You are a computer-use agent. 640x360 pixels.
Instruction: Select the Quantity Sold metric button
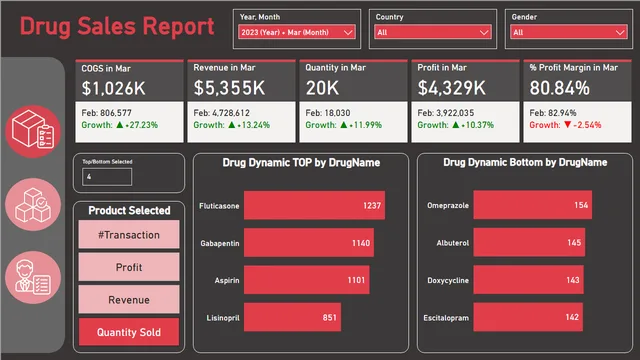[x=129, y=332]
